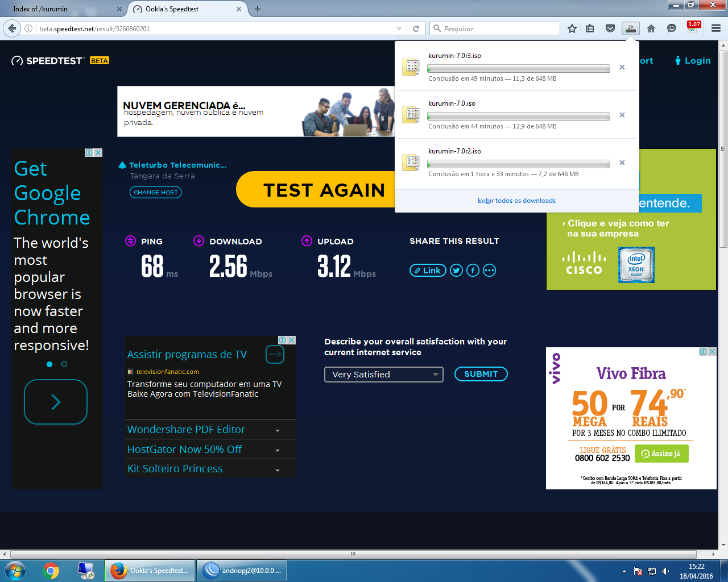Open the network connection tray icon
This screenshot has height=582, width=728.
pos(652,571)
